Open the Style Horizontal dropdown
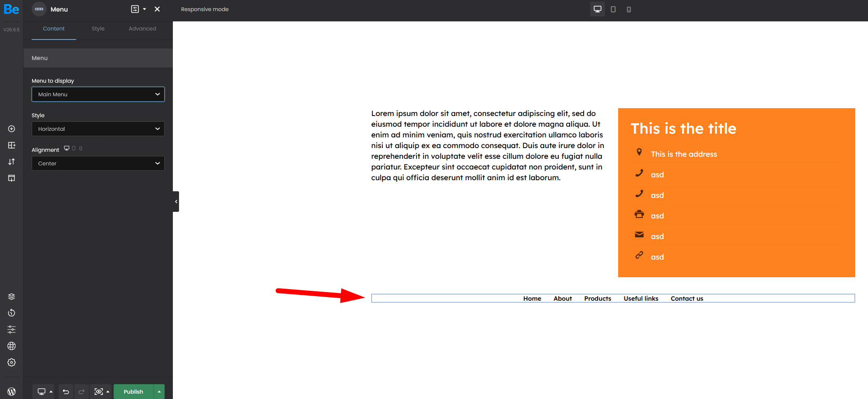The height and width of the screenshot is (399, 868). 98,129
